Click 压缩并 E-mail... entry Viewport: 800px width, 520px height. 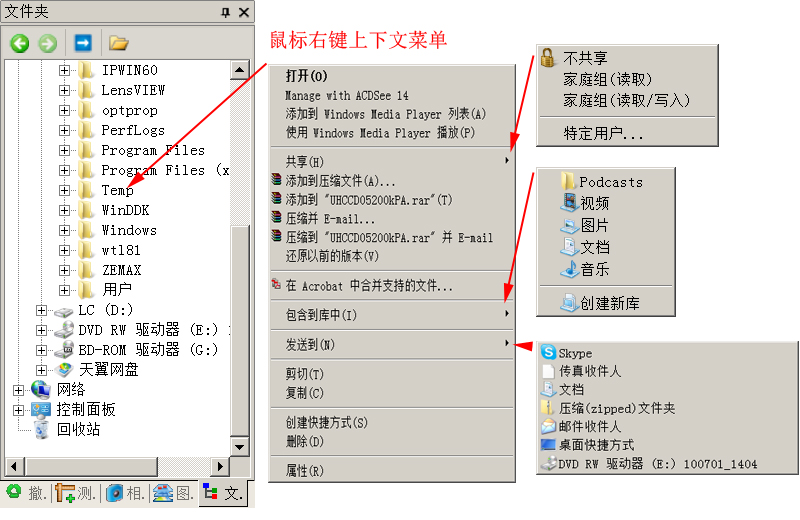392,219
